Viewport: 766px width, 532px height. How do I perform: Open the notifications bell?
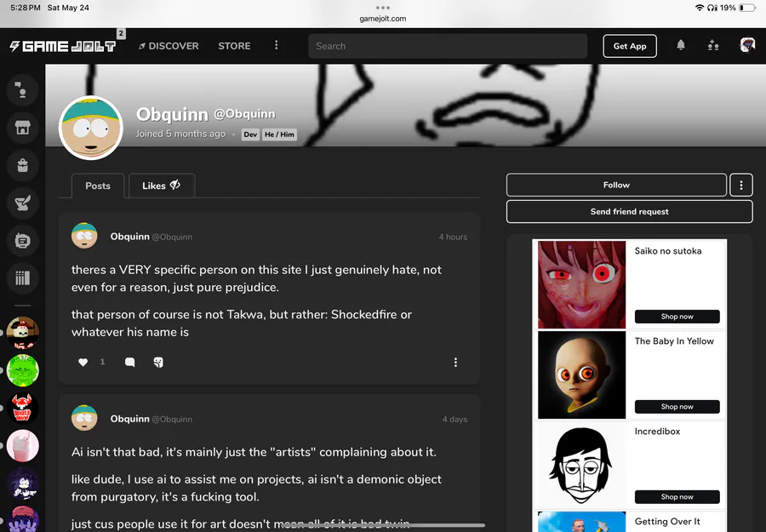point(681,45)
